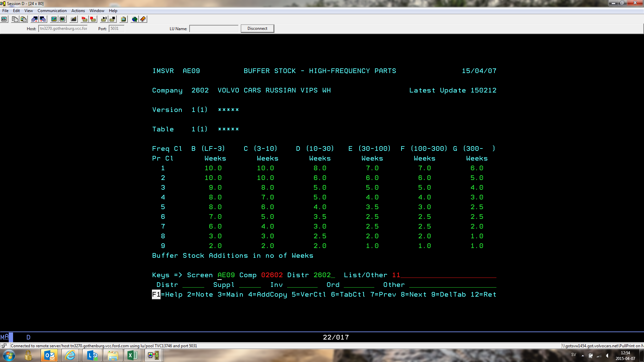The image size is (644, 362).
Task: Open the Color mapping toolbar icon
Action: 62,19
